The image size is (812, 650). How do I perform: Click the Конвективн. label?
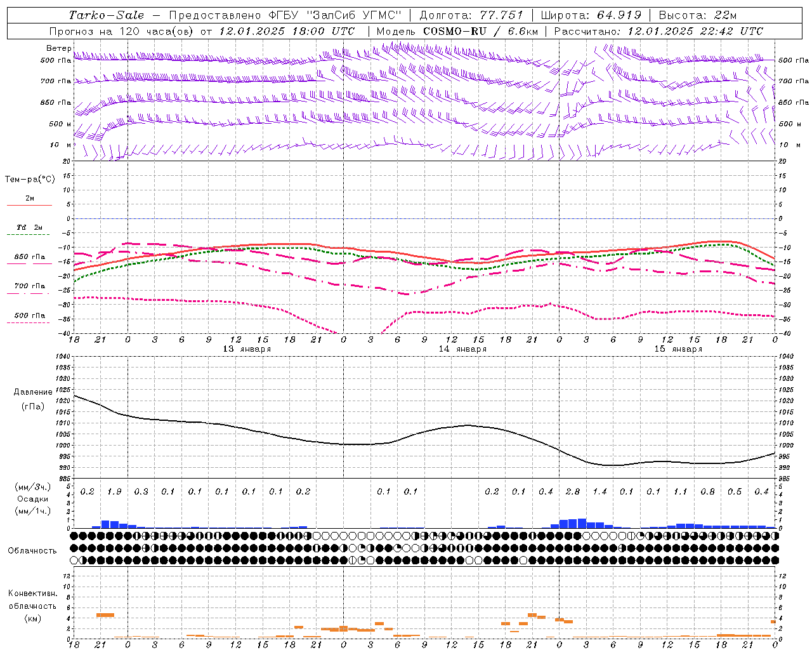[x=32, y=594]
